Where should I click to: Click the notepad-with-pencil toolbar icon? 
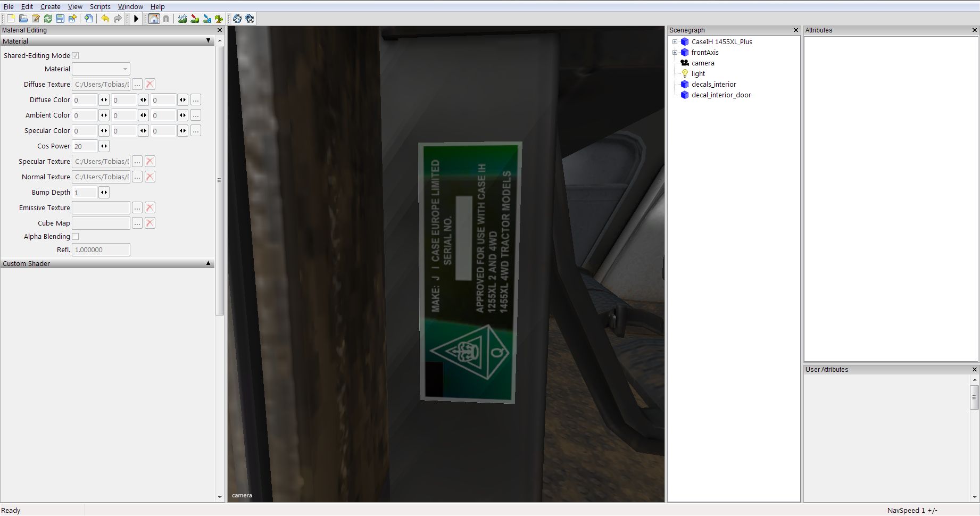(36, 19)
